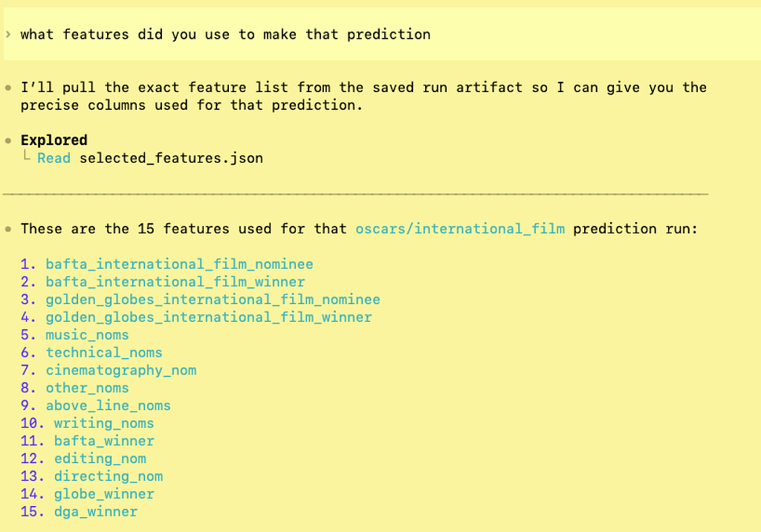761x532 pixels.
Task: Click the music_noms feature name
Action: click(x=88, y=335)
